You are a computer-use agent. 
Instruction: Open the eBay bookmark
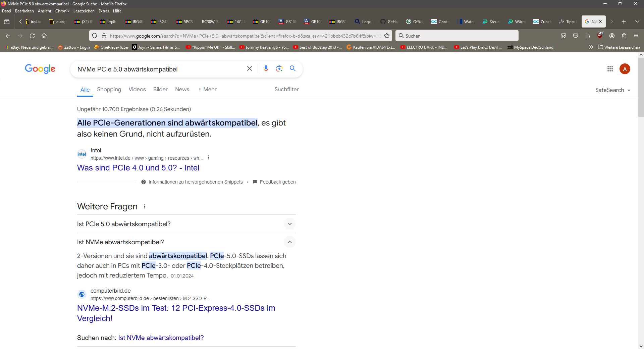pos(29,47)
